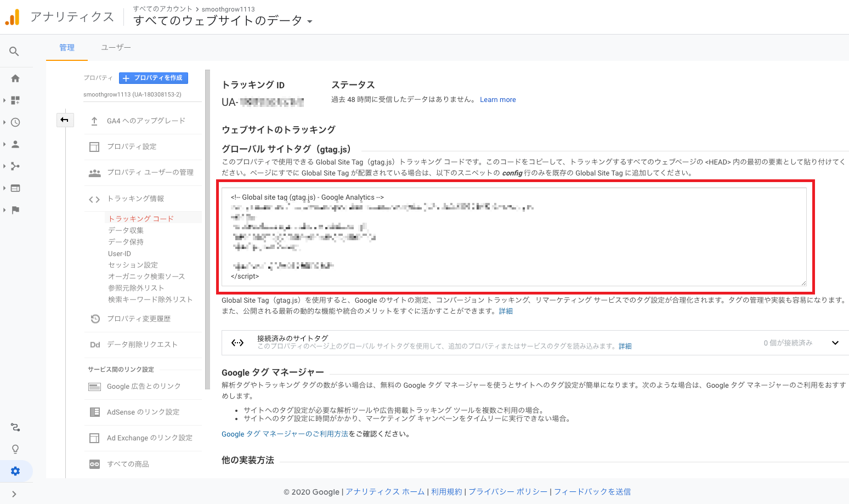Click inside the gtag.js tracking code text area
This screenshot has height=504, width=849.
(514, 237)
